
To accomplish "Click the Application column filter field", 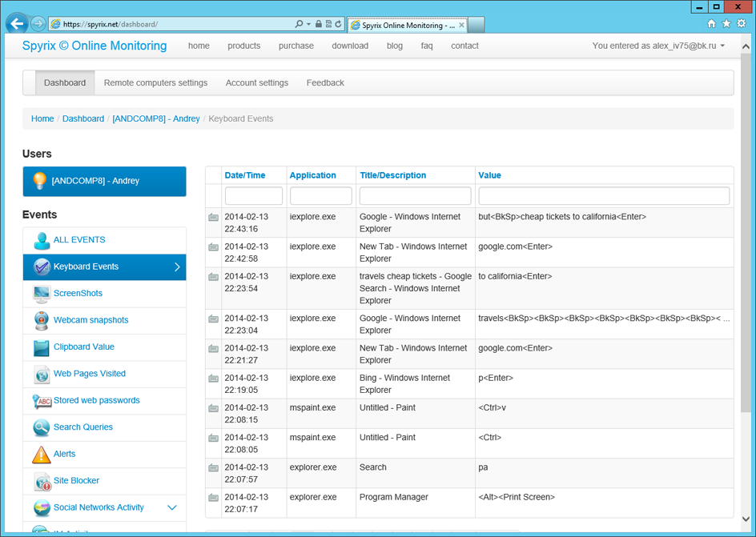I will click(320, 196).
